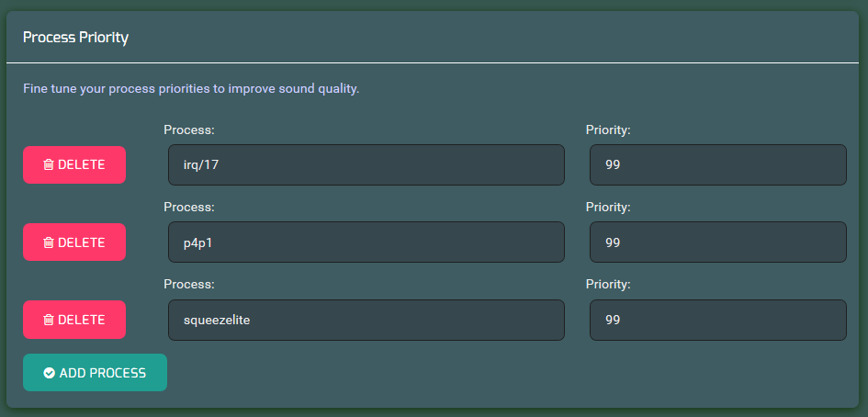Click the Priority label in the first row
Screen dimensions: 868x417
click(608, 130)
